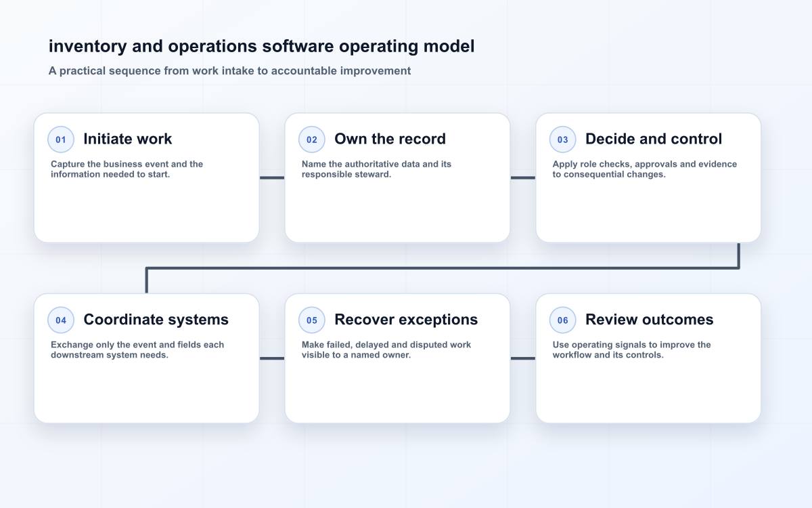Click the 05 step number badge

pyautogui.click(x=312, y=320)
